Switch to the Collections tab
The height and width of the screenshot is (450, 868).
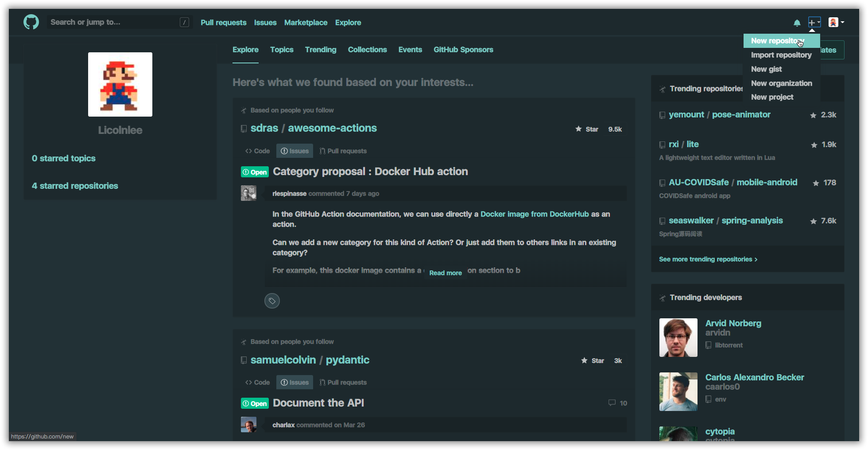pyautogui.click(x=367, y=50)
